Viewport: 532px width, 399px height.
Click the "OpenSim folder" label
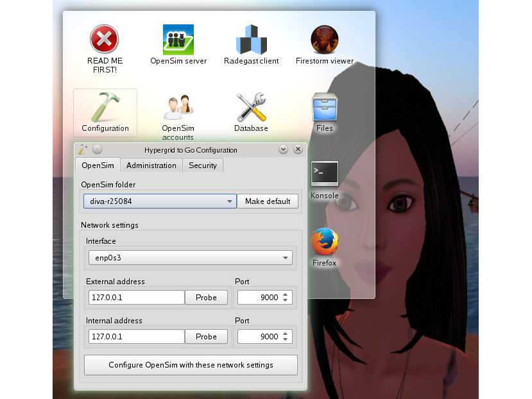(108, 185)
